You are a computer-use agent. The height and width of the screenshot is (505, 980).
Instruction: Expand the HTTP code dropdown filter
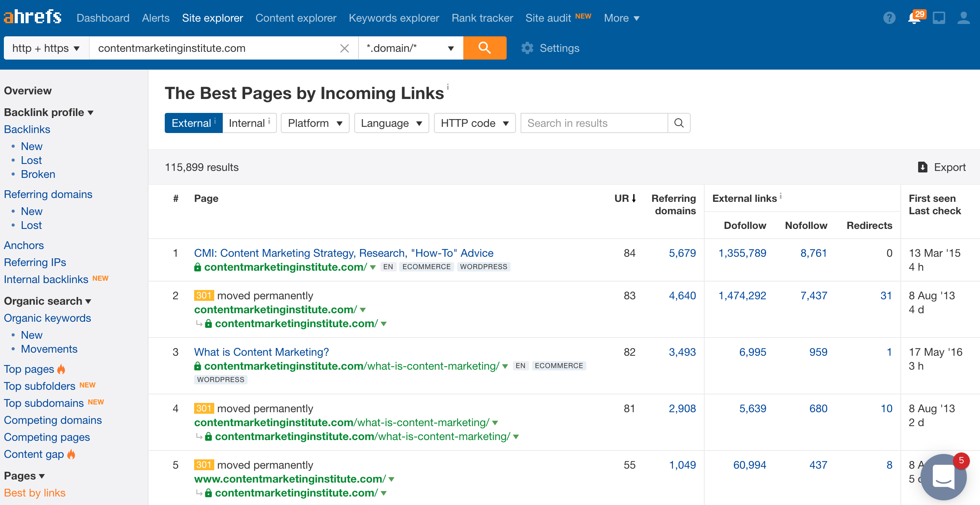click(473, 123)
